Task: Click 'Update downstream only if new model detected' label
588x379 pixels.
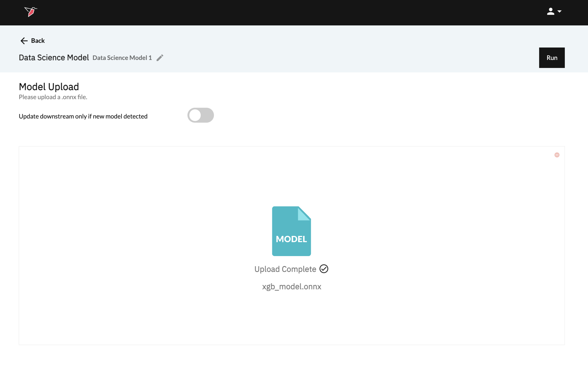Action: (x=83, y=116)
